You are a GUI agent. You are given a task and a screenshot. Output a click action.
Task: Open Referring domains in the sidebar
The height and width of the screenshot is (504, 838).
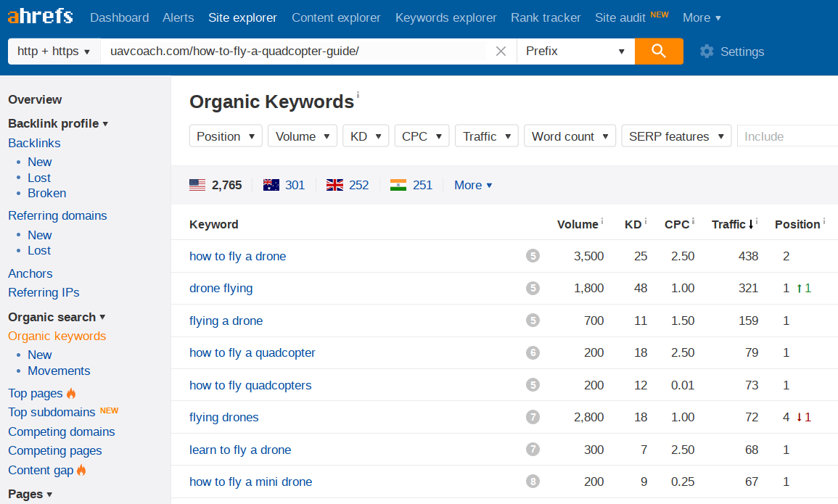57,215
